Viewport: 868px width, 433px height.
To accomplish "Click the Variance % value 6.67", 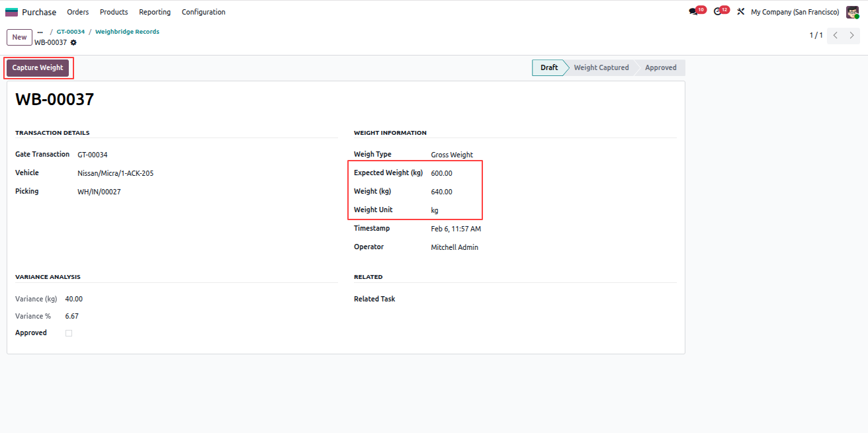I will pos(71,317).
